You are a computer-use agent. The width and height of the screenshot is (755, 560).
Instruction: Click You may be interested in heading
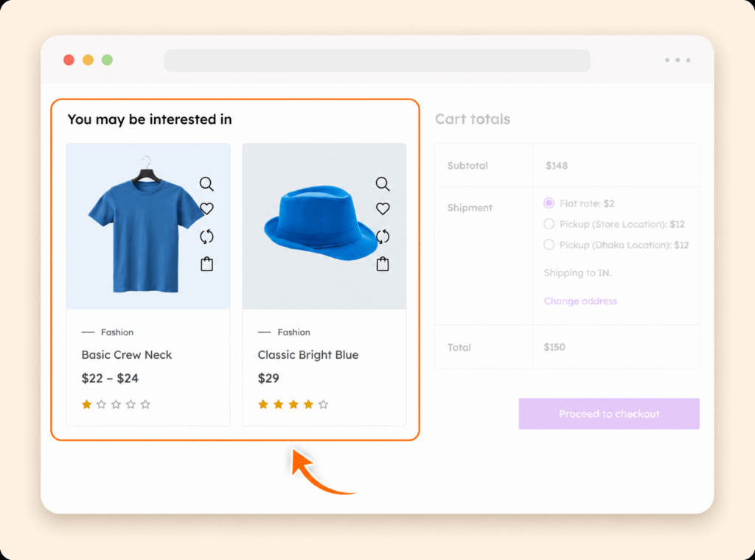tap(149, 119)
